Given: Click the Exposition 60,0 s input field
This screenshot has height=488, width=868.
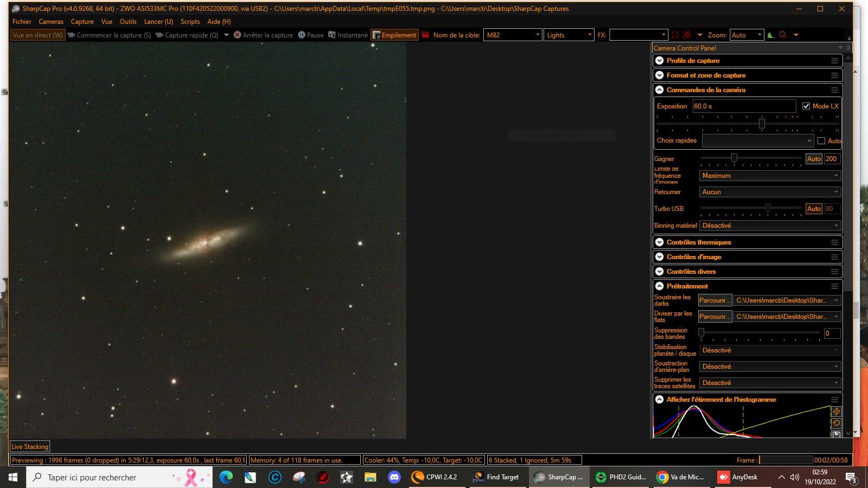Looking at the screenshot, I should tap(744, 106).
